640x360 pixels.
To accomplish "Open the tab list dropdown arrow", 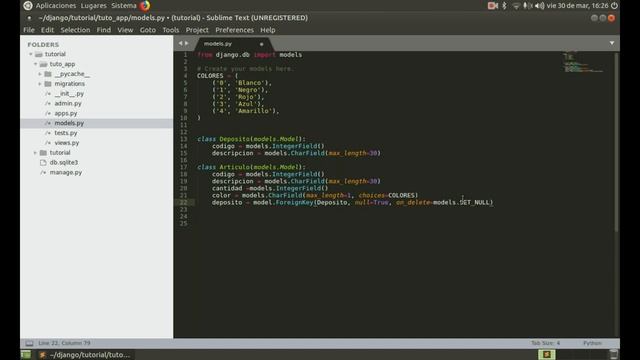I will pos(612,43).
